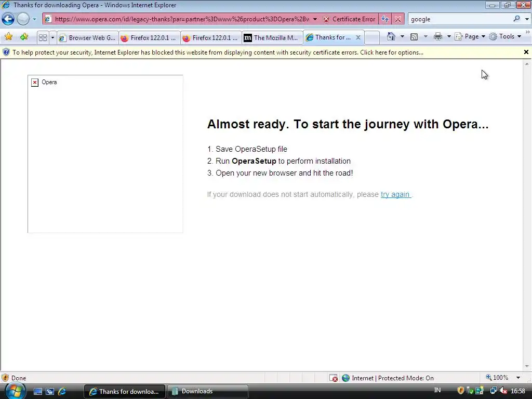The width and height of the screenshot is (532, 399).
Task: Expand the feeds dropdown arrow
Action: pos(425,36)
